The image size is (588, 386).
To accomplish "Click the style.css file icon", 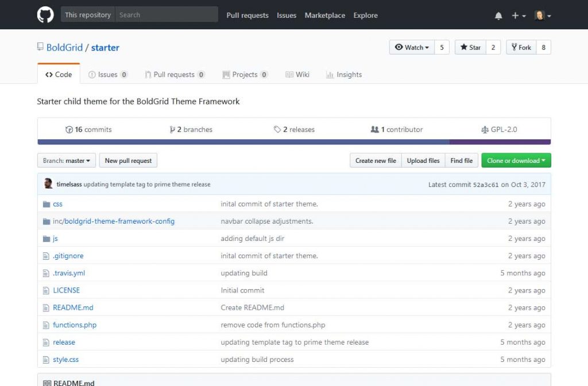I will coord(46,360).
